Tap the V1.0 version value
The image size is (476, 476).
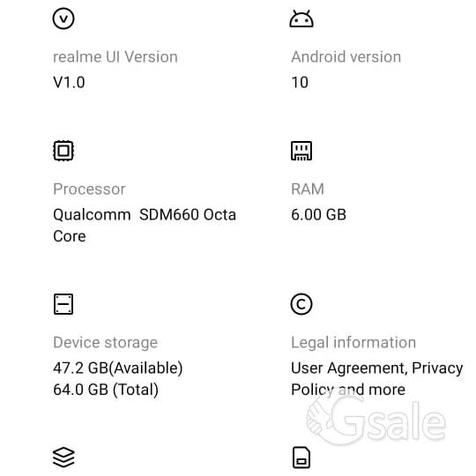pos(69,82)
